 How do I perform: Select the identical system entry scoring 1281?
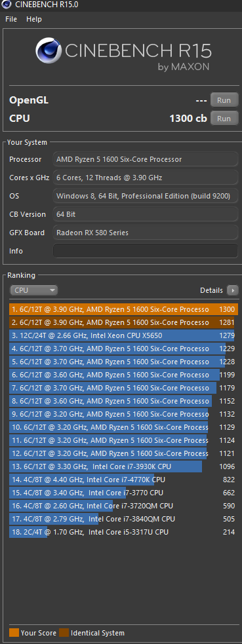(123, 322)
